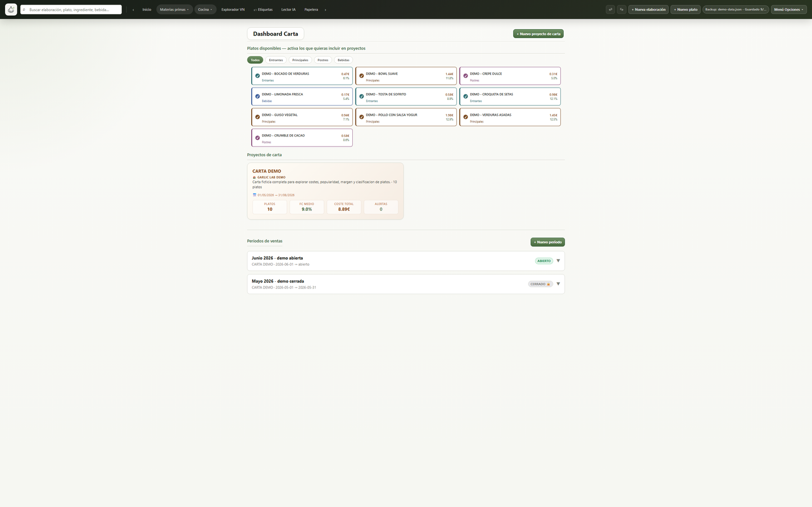Click the PLATOS 10 stat box

(x=270, y=207)
